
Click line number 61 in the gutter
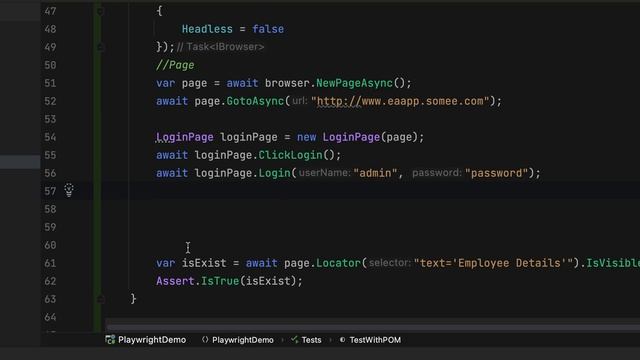50,263
